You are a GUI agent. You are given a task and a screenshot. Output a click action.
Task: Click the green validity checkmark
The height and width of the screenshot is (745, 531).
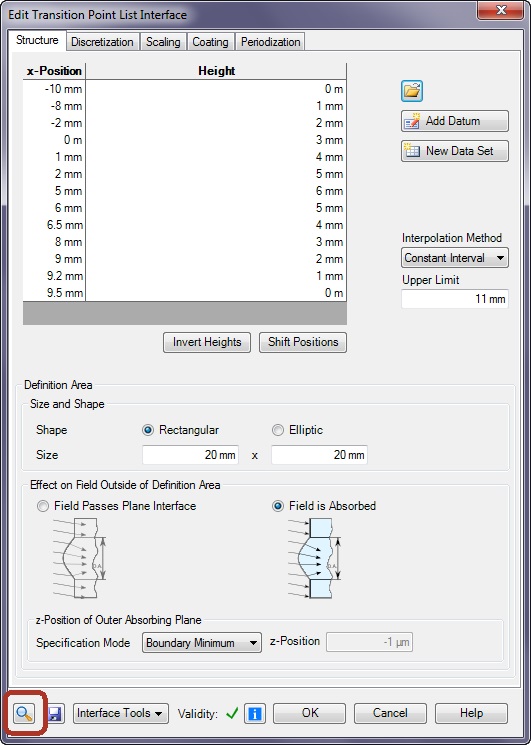click(x=232, y=713)
